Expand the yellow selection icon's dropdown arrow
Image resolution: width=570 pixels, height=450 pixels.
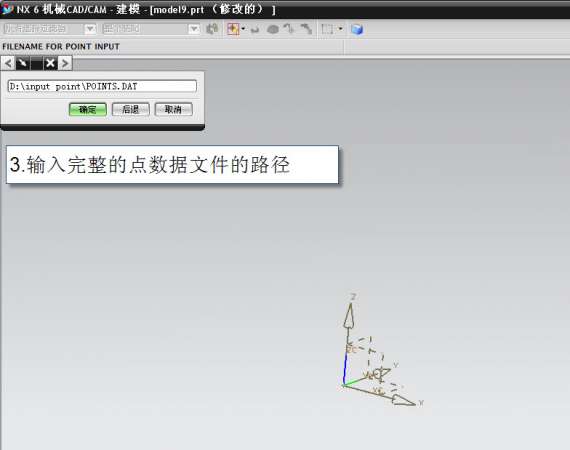pos(243,29)
